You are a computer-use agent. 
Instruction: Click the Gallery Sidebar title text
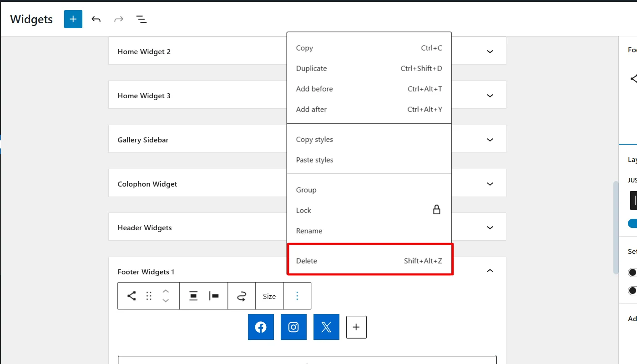tap(143, 140)
